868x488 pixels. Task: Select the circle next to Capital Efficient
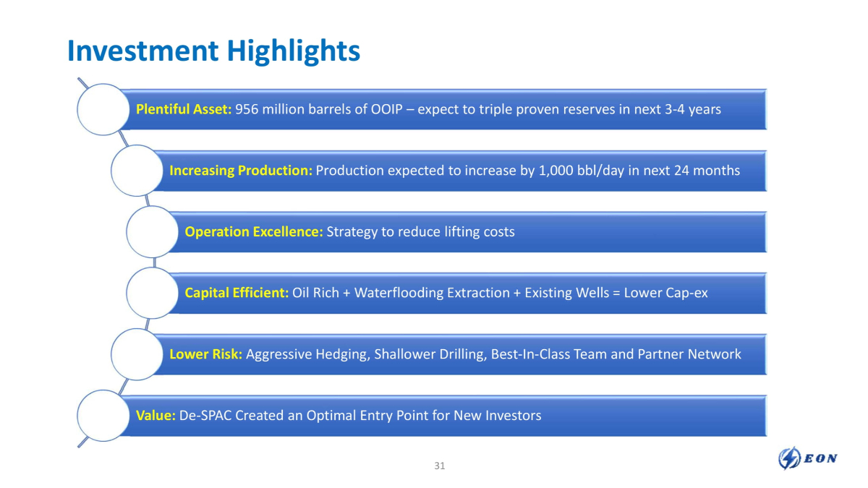[151, 293]
